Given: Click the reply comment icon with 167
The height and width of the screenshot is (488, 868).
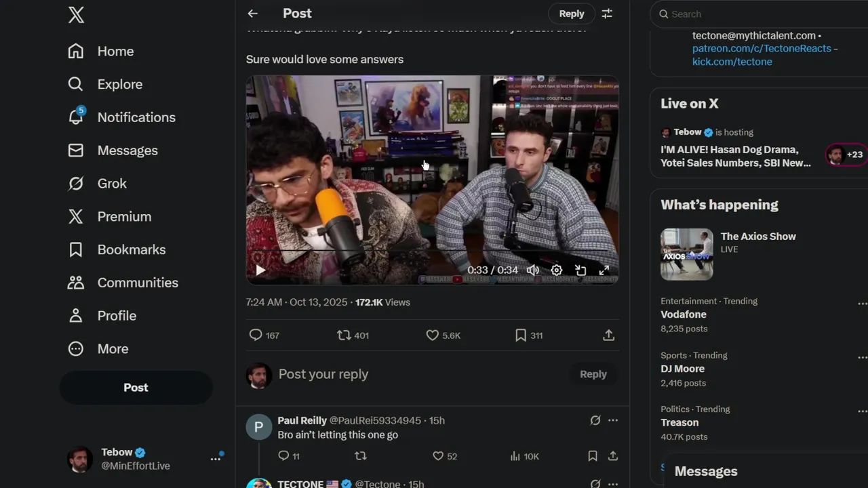Looking at the screenshot, I should (x=256, y=335).
